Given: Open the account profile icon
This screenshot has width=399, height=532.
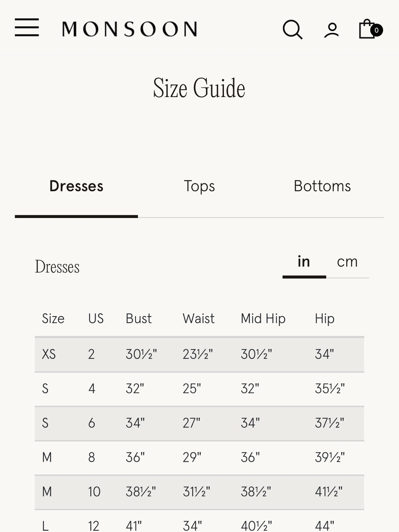Looking at the screenshot, I should click(331, 30).
